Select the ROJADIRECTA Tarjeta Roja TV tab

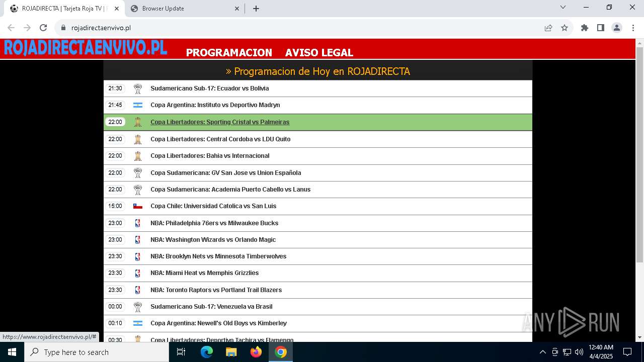[64, 9]
